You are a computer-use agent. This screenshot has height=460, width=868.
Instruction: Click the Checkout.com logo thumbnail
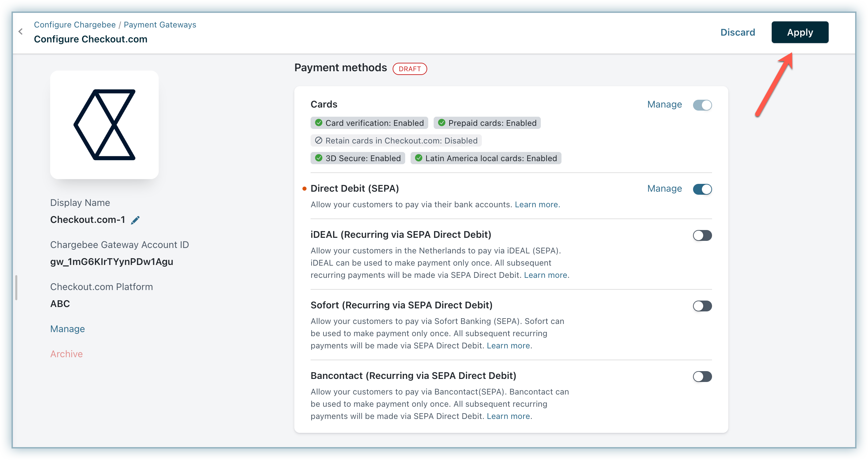click(x=104, y=124)
